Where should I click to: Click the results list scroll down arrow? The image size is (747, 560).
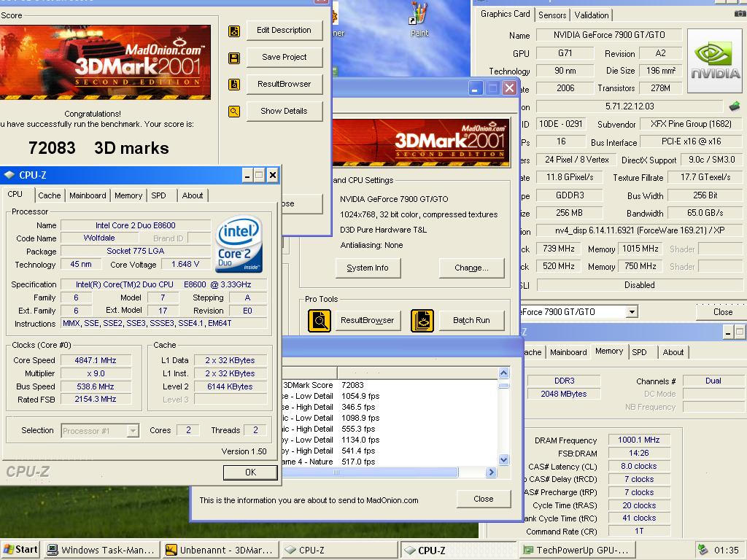[x=503, y=459]
